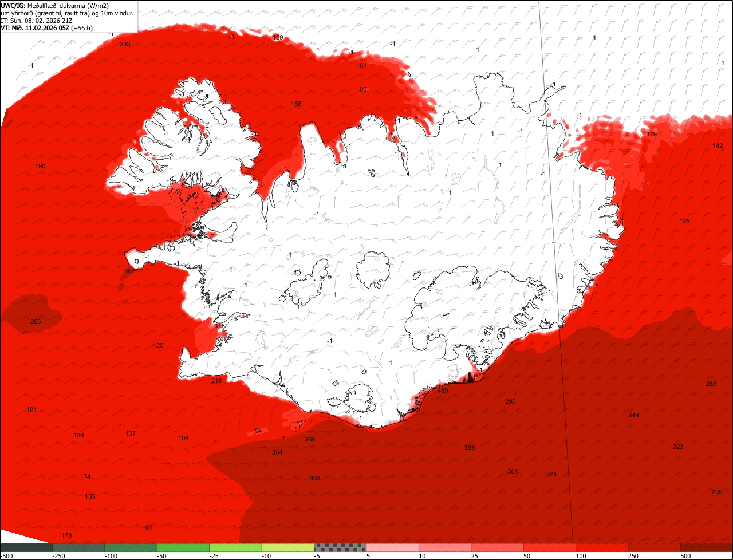Select the value 119 off the east coast
Viewport: 733px width, 560px height.
pyautogui.click(x=652, y=134)
